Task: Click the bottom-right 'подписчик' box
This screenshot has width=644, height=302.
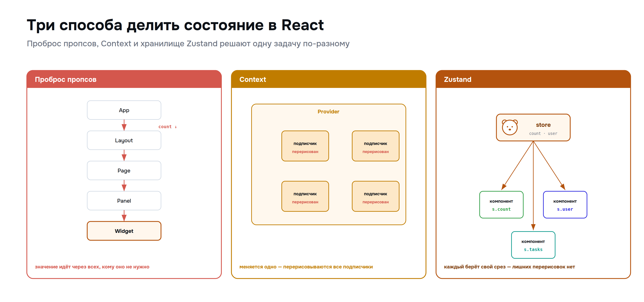Action: tap(375, 196)
